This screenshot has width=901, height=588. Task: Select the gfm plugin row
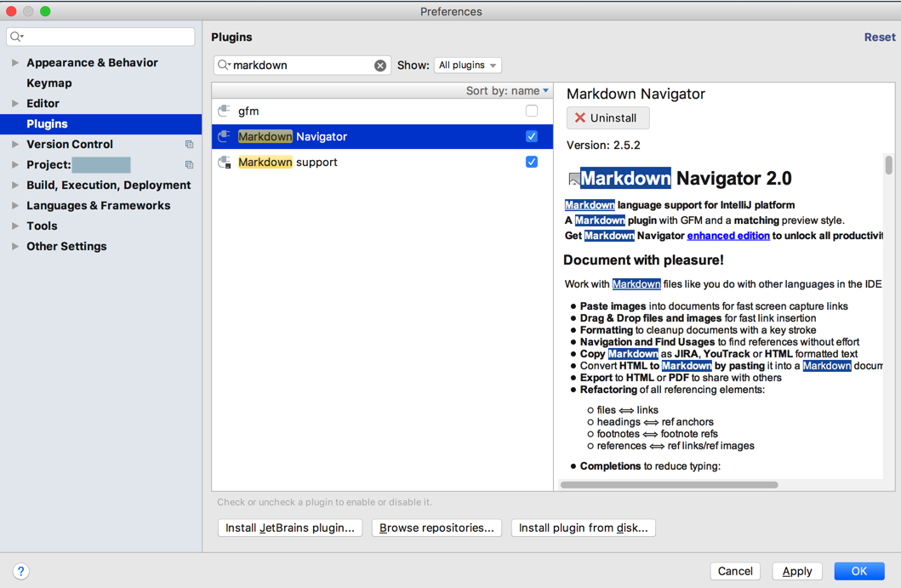pos(382,111)
